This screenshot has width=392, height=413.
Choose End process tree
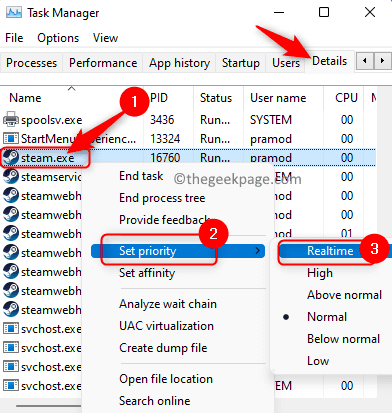pyautogui.click(x=162, y=198)
